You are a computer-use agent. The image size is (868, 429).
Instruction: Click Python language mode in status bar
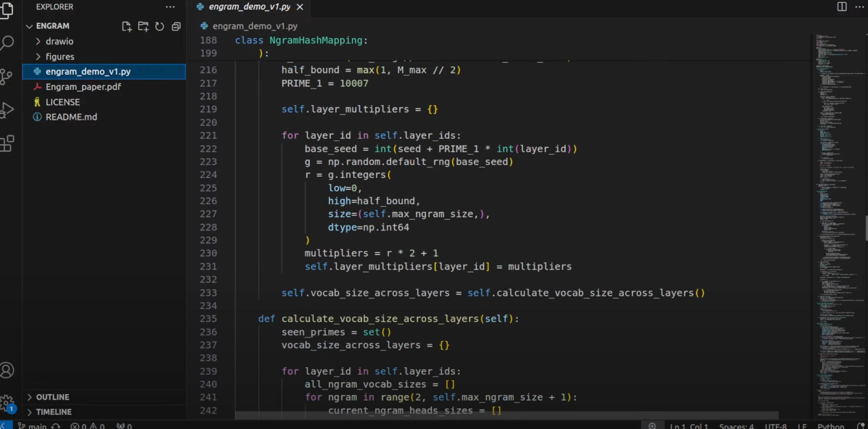click(830, 426)
